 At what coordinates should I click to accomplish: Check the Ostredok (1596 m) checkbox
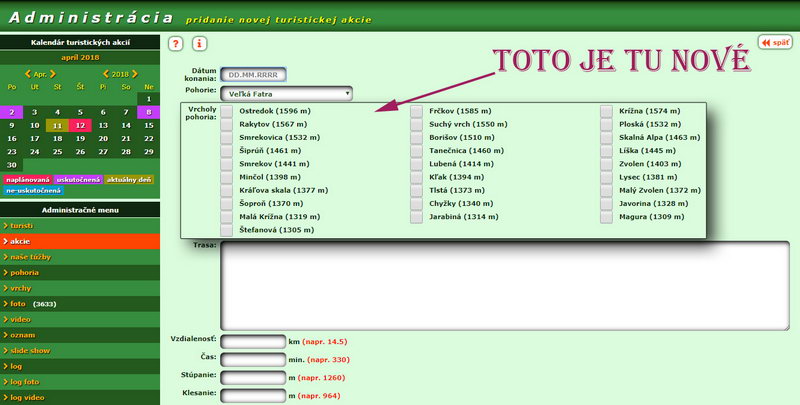227,111
